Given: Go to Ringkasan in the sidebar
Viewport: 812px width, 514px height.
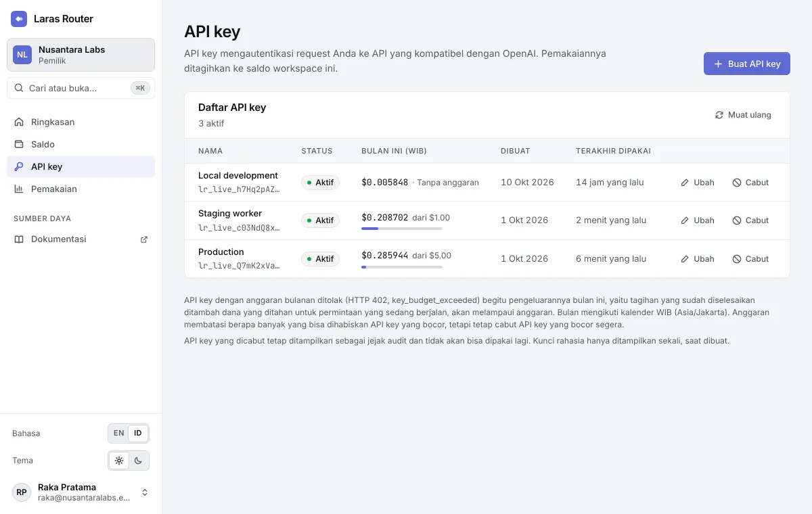Looking at the screenshot, I should click(81, 122).
